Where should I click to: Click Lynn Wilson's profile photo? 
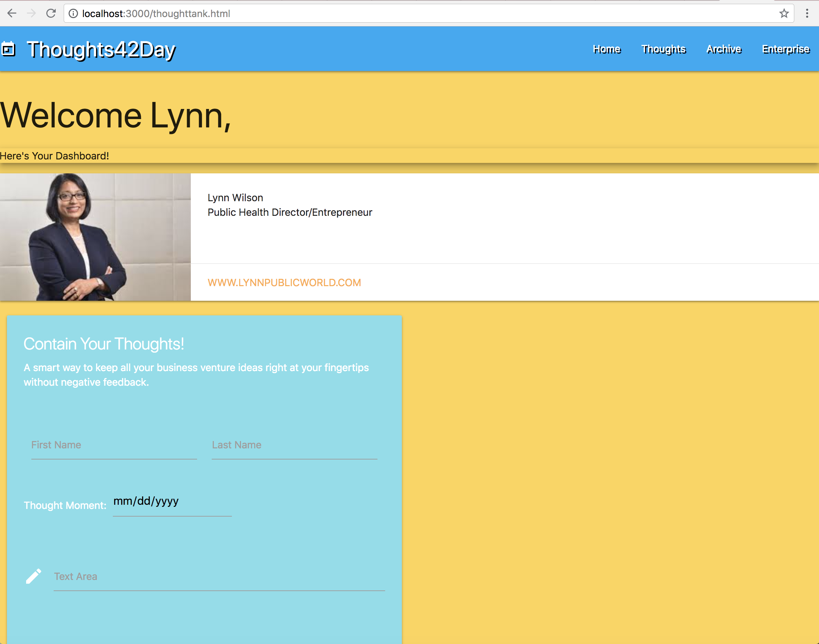95,237
